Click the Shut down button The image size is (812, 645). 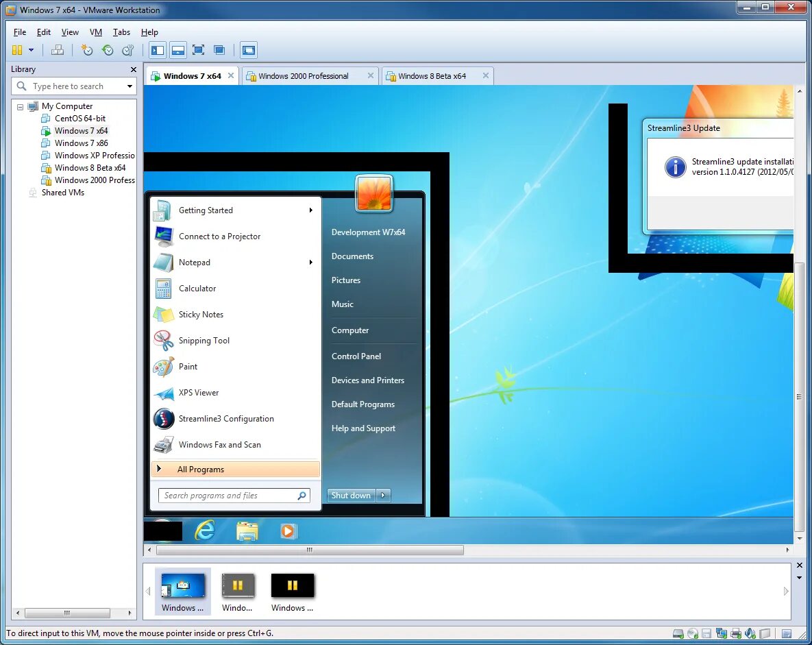tap(351, 496)
